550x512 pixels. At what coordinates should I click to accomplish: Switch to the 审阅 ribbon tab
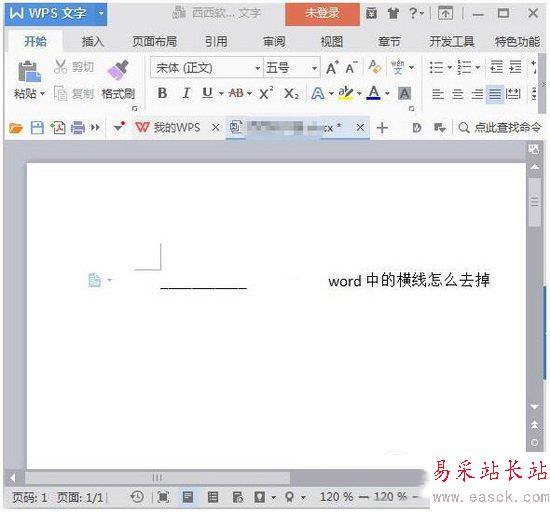(x=274, y=42)
